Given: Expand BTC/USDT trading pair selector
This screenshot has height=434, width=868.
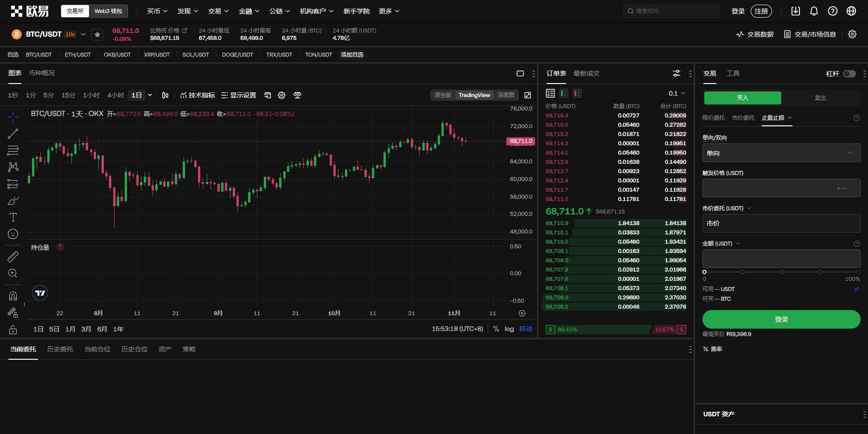Looking at the screenshot, I should coord(83,34).
